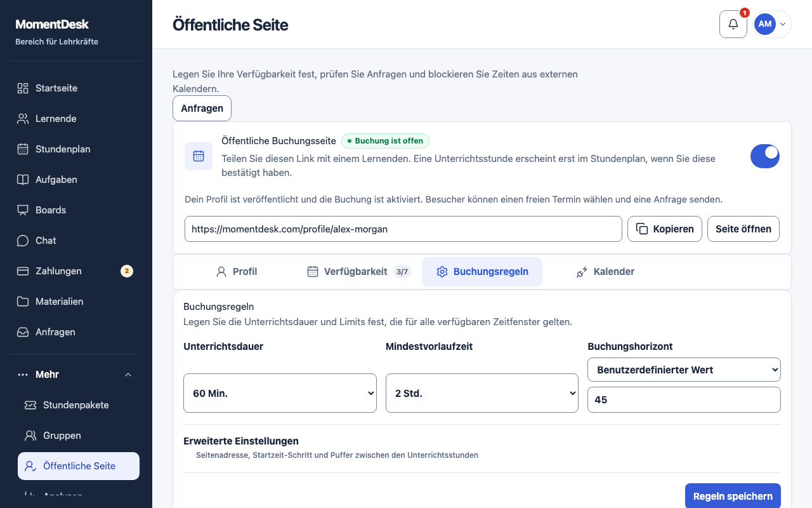This screenshot has width=812, height=508.
Task: Click the Anfragen button below description
Action: [202, 108]
